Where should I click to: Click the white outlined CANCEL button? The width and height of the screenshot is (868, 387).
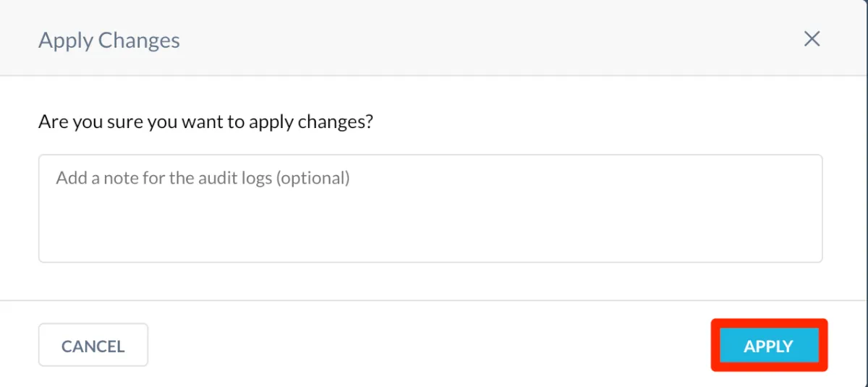pos(93,346)
